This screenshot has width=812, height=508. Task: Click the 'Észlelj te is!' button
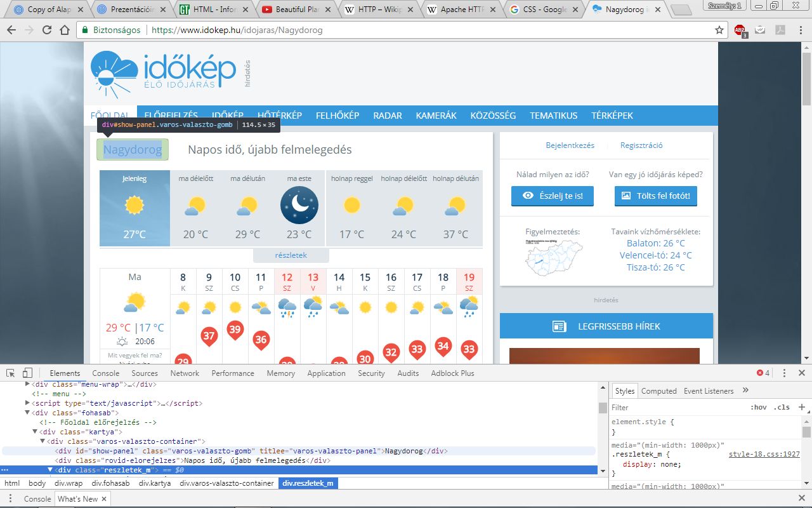[x=553, y=196]
